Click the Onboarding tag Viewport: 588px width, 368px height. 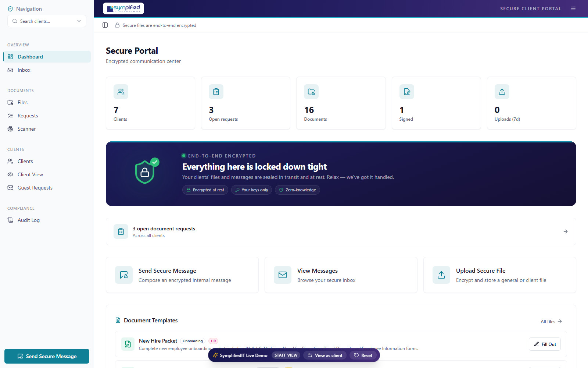click(x=193, y=341)
